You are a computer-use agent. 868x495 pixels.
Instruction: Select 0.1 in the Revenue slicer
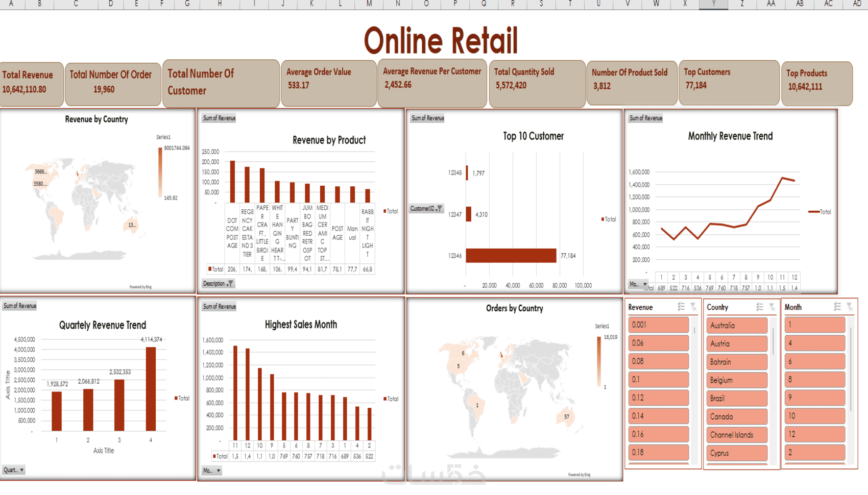pyautogui.click(x=659, y=379)
